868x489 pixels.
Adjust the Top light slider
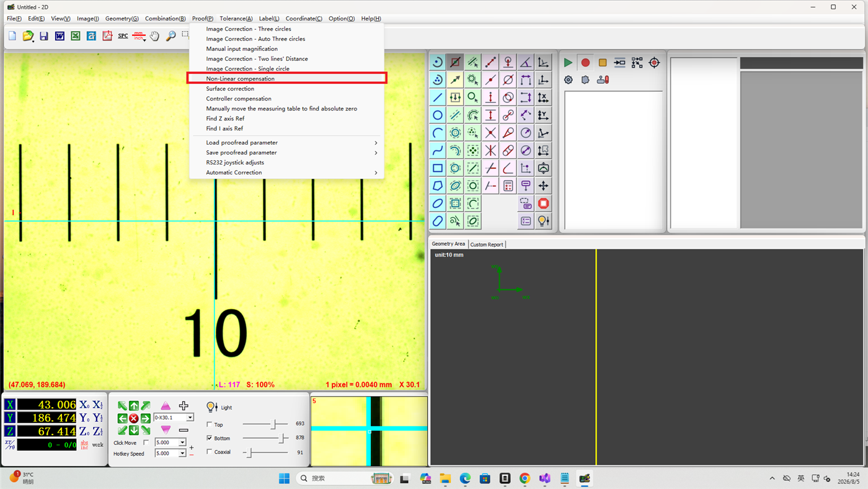click(x=265, y=424)
